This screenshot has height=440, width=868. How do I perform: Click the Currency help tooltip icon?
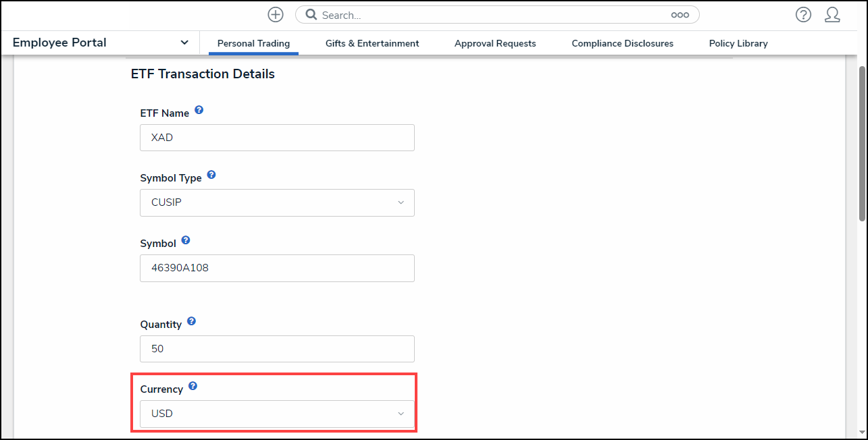click(x=193, y=386)
